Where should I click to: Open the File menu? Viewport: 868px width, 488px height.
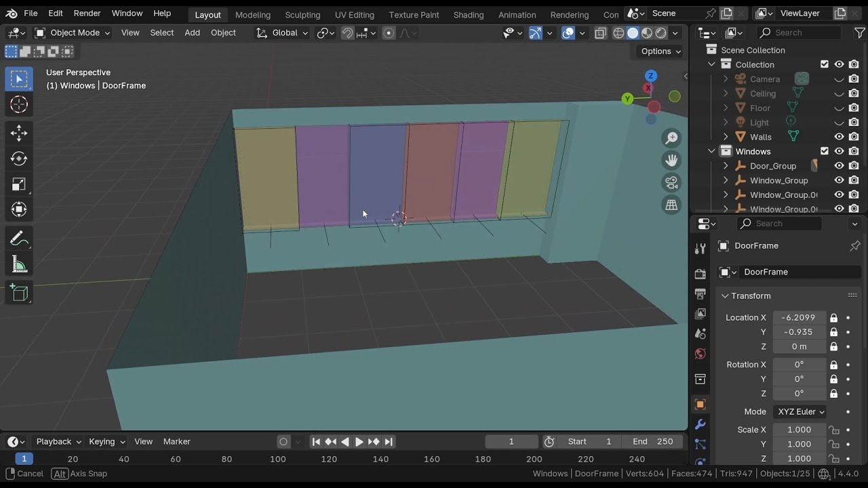tap(31, 13)
